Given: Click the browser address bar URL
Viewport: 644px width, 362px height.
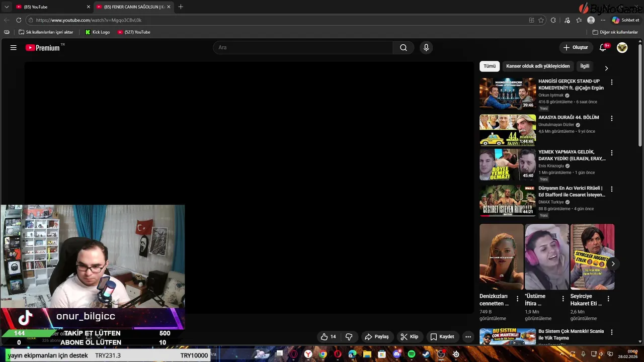Looking at the screenshot, I should [89, 20].
